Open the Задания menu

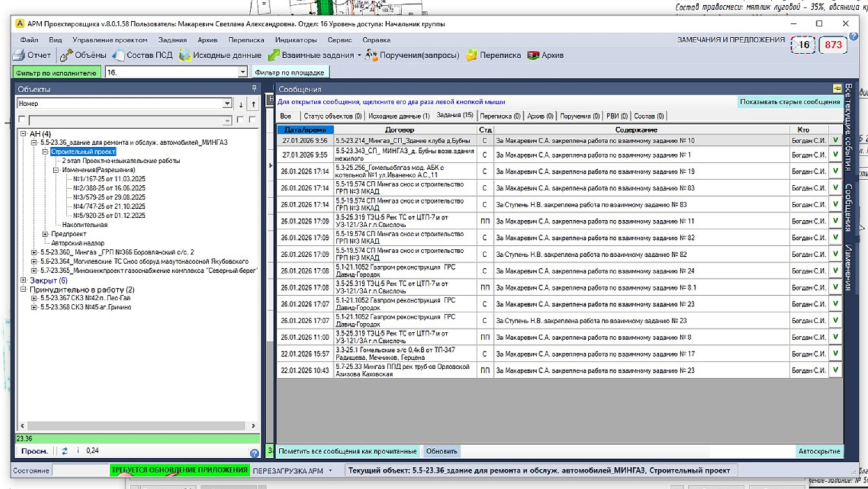coord(172,40)
